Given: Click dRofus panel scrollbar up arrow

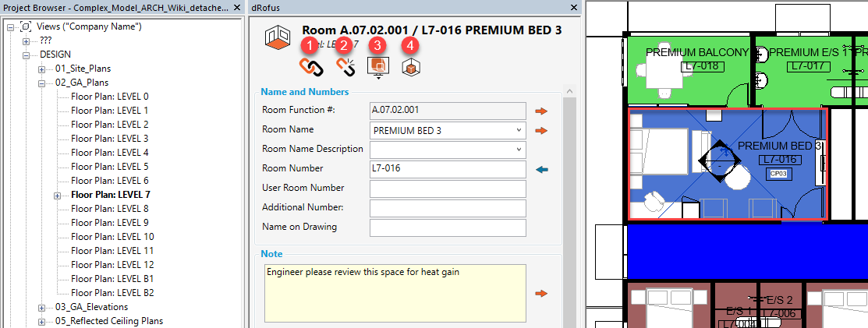Looking at the screenshot, I should click(x=570, y=90).
